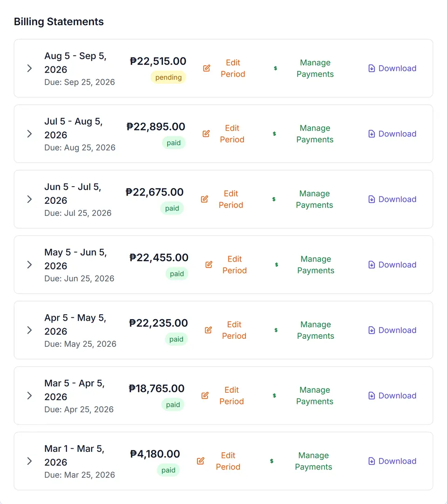The height and width of the screenshot is (504, 447).
Task: Expand the Mar 1 - Mar 5, 2026 statement
Action: point(30,461)
